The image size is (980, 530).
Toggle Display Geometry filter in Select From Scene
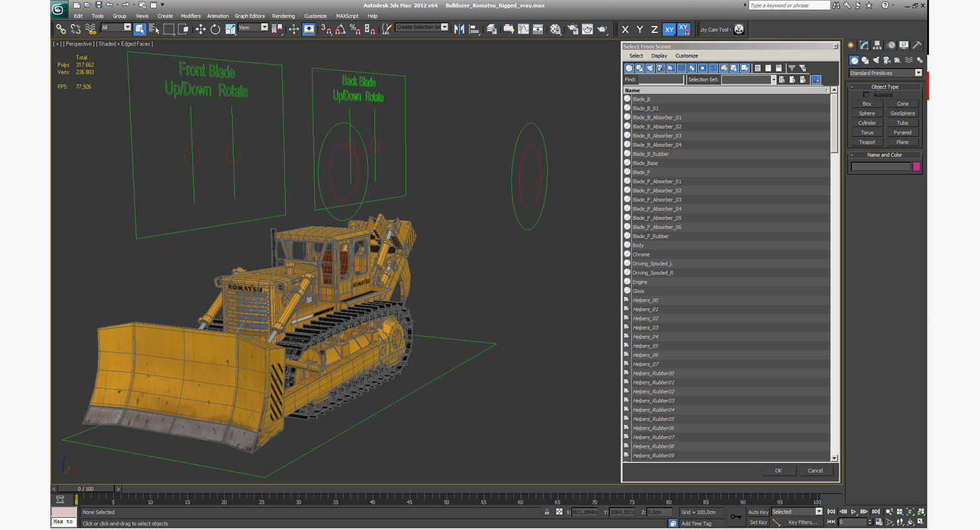tap(629, 68)
